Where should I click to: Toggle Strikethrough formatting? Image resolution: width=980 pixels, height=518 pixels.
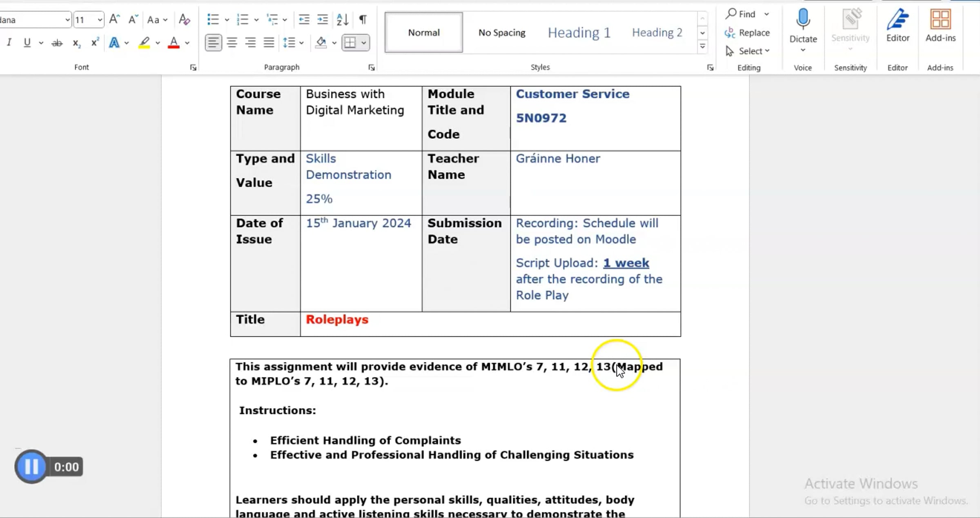coord(57,42)
